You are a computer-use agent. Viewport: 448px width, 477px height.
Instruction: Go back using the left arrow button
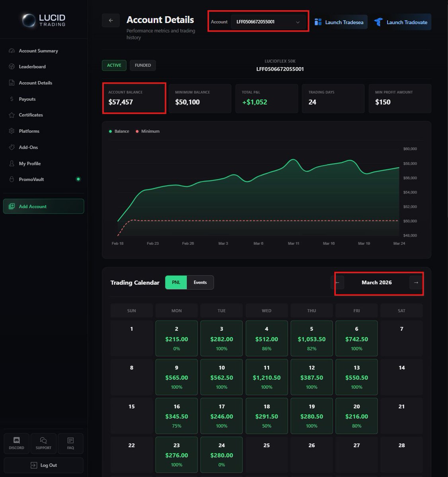(111, 20)
